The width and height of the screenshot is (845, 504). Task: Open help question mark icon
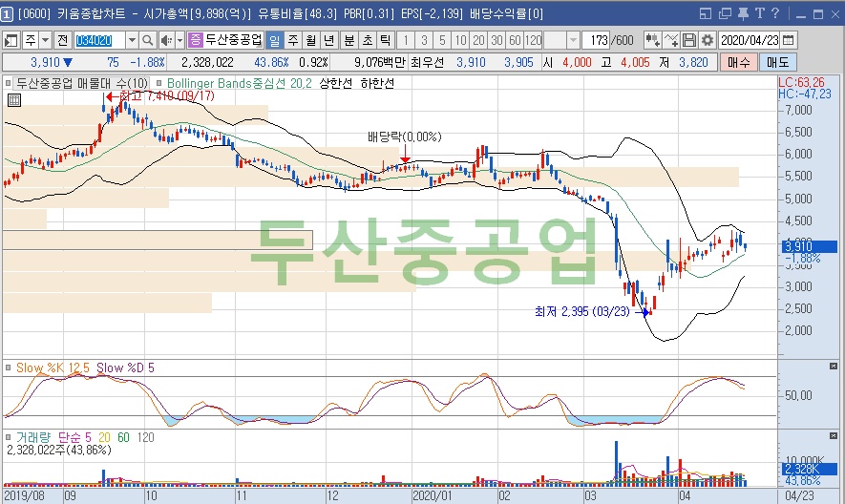775,13
